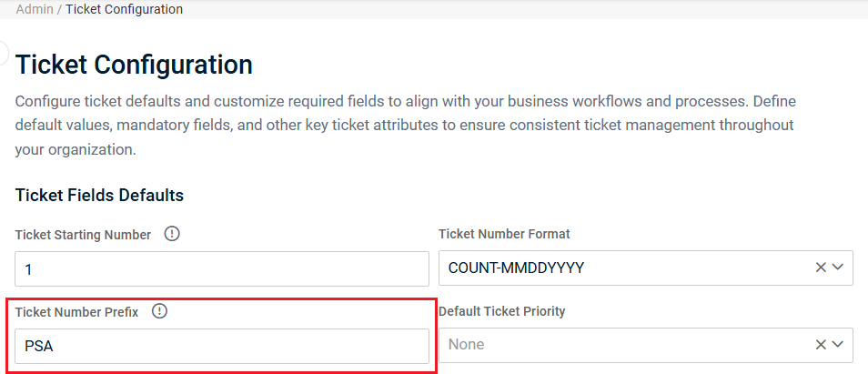
Task: Click the large Ticket Configuration page heading
Action: pyautogui.click(x=134, y=65)
